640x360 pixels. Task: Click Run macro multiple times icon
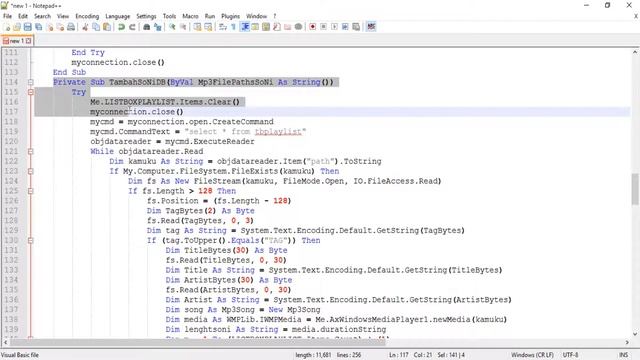(345, 27)
